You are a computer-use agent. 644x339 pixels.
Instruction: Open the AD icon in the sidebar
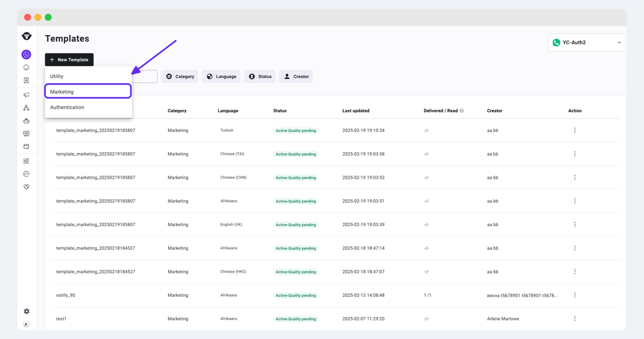pos(26,133)
